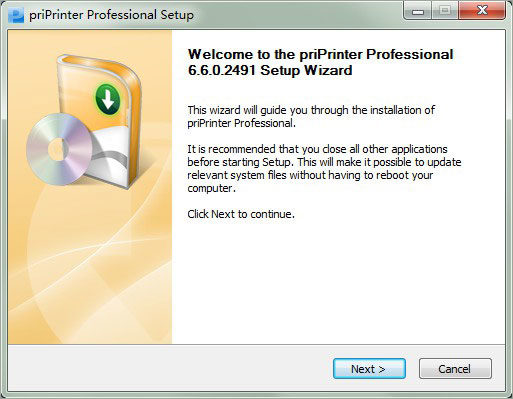Screen dimensions: 513x399
Task: Click the disabled maximize button
Action: (445, 11)
